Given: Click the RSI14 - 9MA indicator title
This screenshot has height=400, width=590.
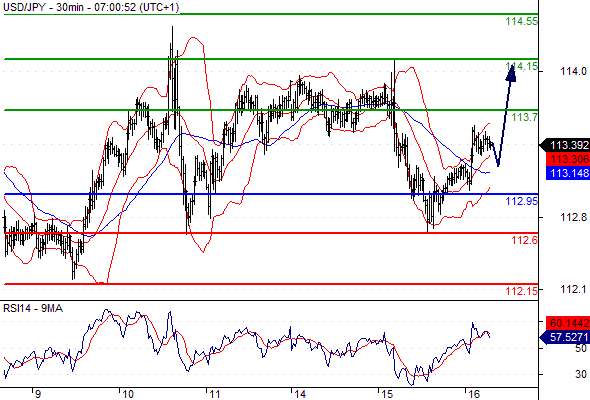Looking at the screenshot, I should (33, 309).
